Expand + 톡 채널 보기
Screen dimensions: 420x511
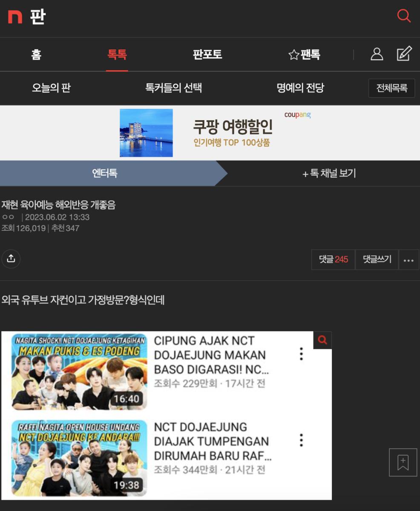coord(329,173)
